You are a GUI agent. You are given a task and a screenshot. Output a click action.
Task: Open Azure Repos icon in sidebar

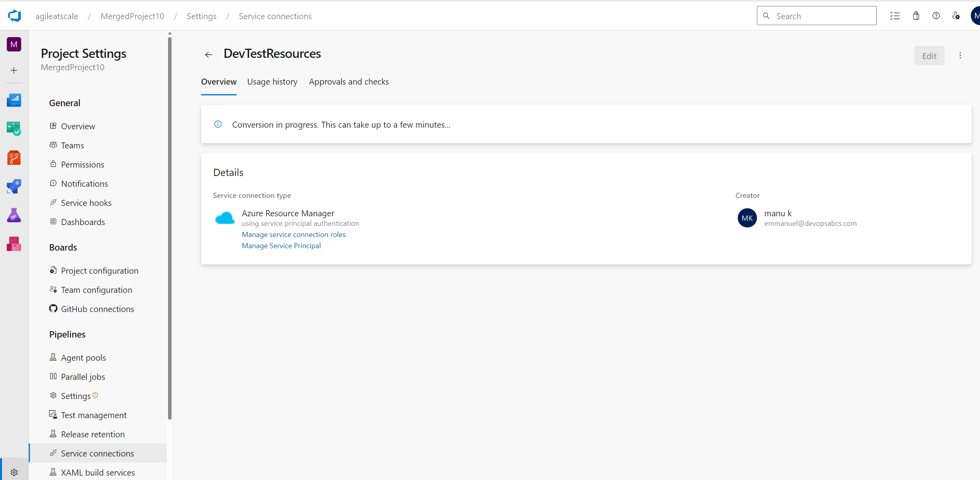pos(14,158)
